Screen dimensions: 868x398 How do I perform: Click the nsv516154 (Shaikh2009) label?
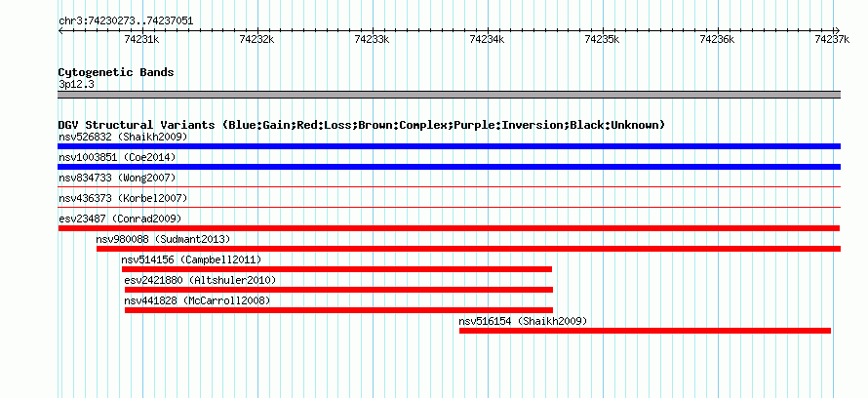(523, 321)
